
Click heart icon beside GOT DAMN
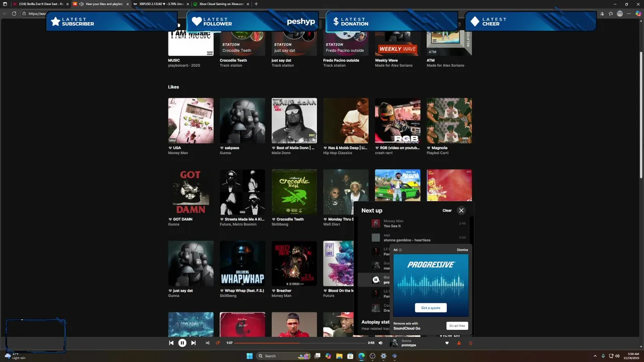[170, 219]
